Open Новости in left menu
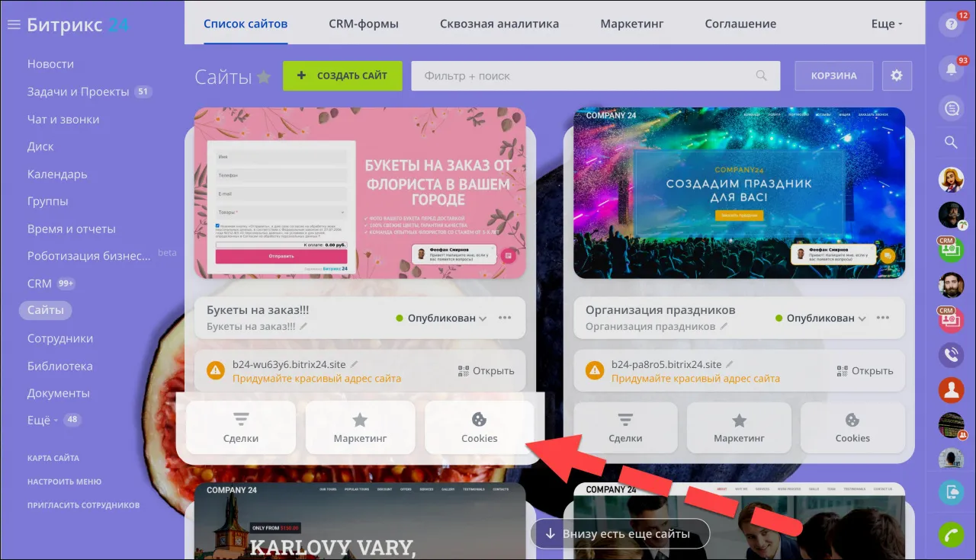This screenshot has width=976, height=560. tap(50, 64)
